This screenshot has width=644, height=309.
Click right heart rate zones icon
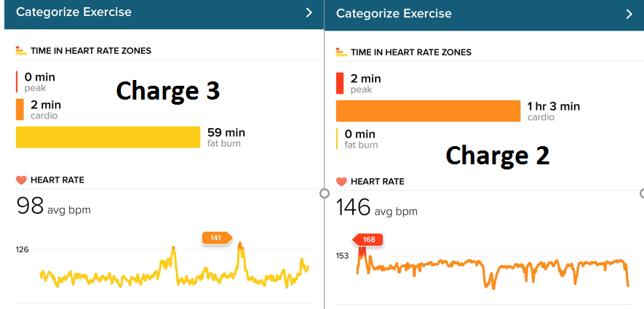[341, 52]
